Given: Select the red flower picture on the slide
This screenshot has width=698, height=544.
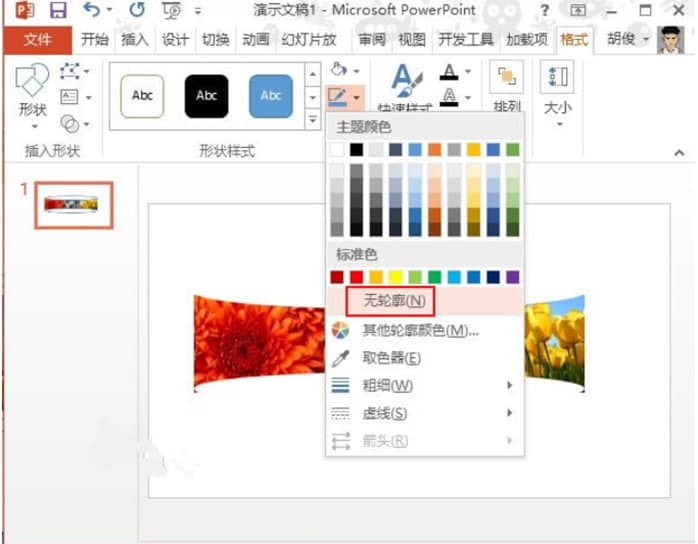Looking at the screenshot, I should 260,343.
